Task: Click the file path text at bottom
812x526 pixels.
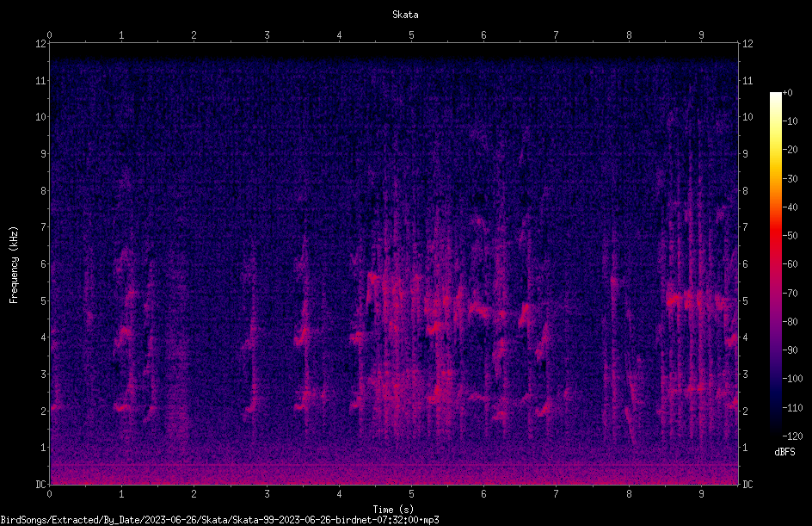Action: pos(219,520)
